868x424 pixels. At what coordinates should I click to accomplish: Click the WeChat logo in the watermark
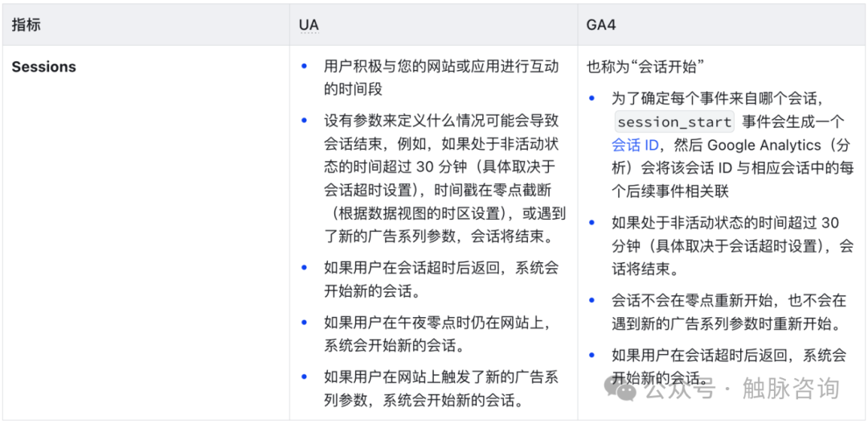click(x=623, y=389)
